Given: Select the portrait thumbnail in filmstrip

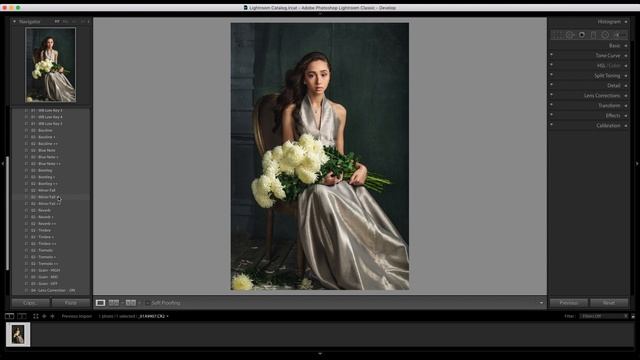Looking at the screenshot, I should [x=18, y=335].
